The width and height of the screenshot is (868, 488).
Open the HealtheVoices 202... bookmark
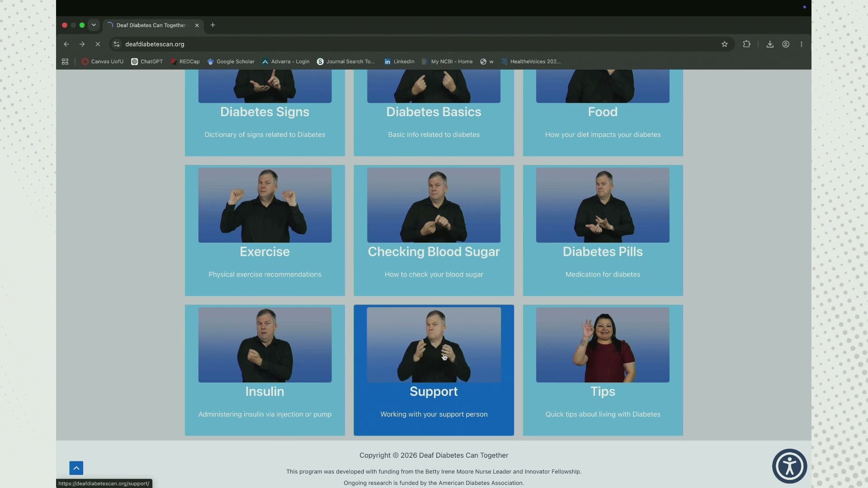tap(531, 61)
